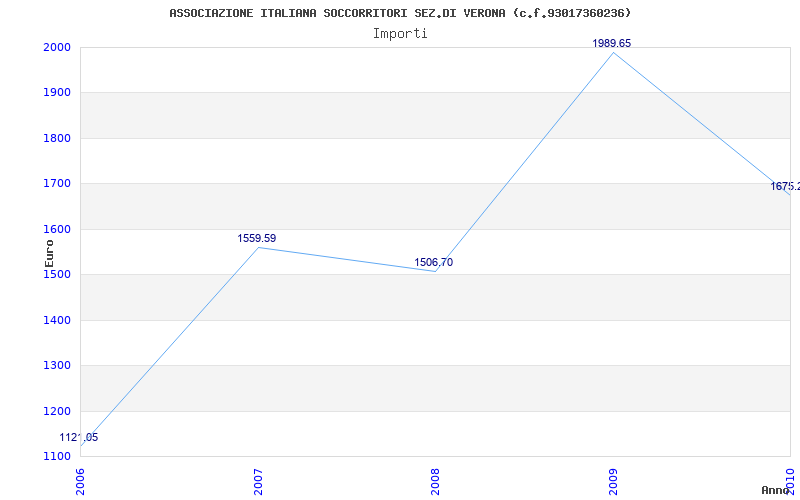Select the 2009 x-axis year label
The image size is (800, 500).
[613, 482]
